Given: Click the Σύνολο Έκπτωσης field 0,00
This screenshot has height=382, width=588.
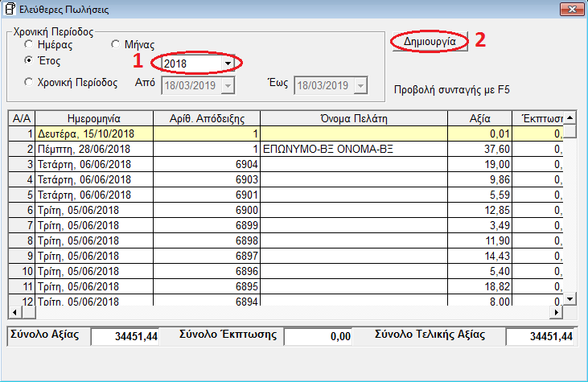Looking at the screenshot, I should pos(318,336).
